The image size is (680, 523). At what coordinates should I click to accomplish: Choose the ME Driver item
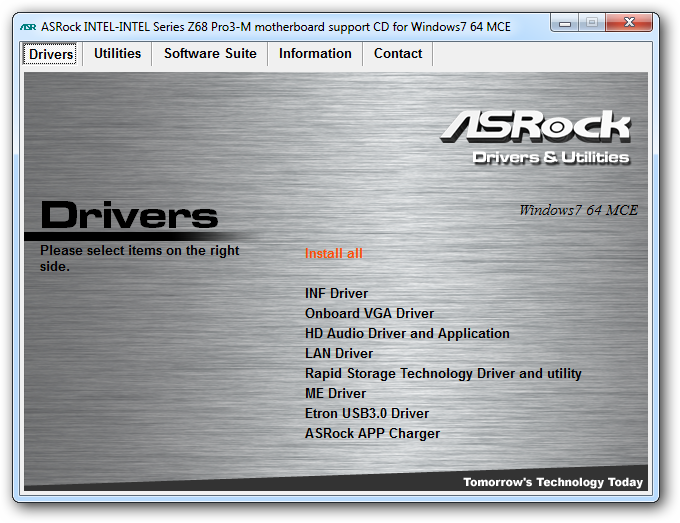point(336,393)
